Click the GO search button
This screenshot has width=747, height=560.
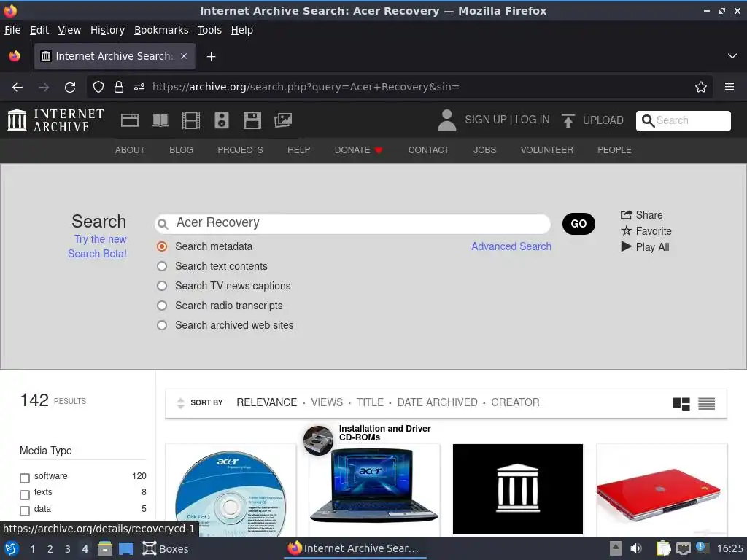(578, 224)
